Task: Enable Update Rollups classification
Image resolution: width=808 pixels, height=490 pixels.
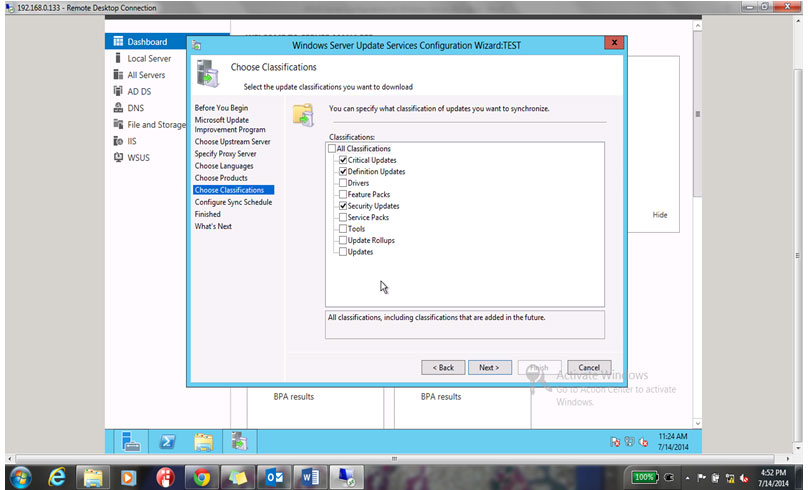Action: (x=343, y=240)
